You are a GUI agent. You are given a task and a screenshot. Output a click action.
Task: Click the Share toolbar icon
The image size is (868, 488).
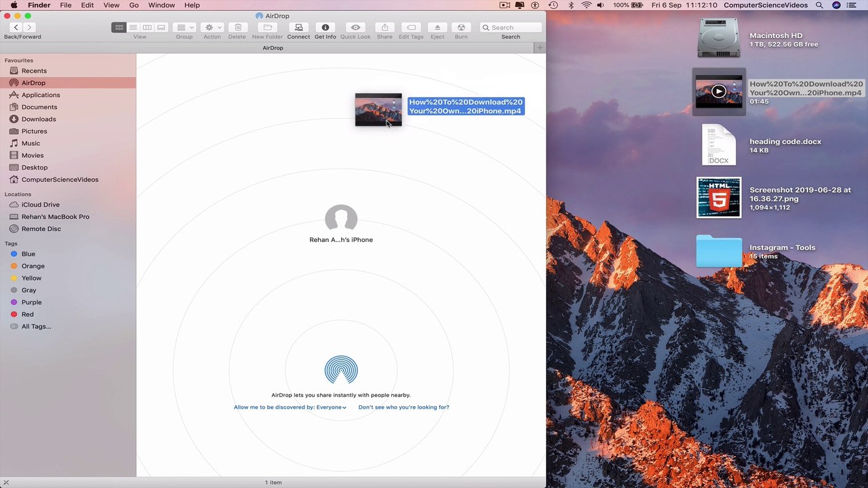click(x=384, y=27)
